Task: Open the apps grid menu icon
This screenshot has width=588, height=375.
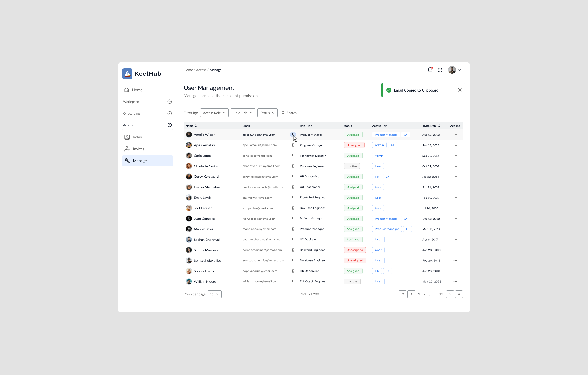Action: point(440,70)
